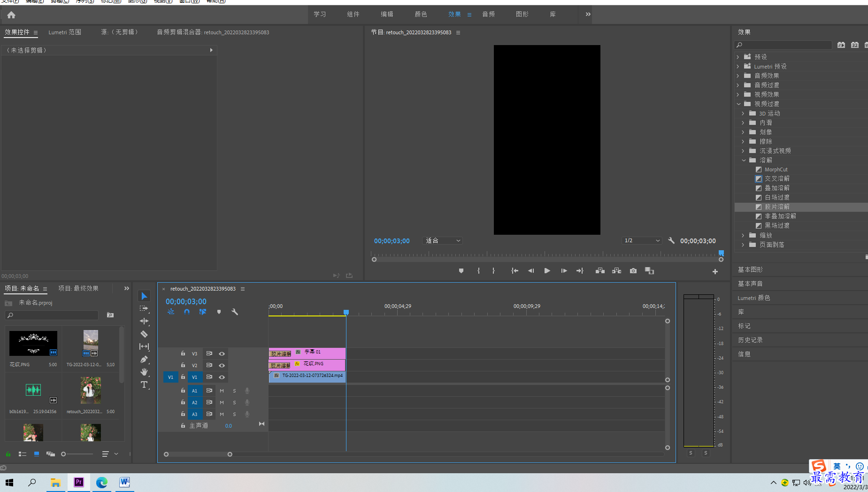
Task: Toggle Linked Selection in timeline
Action: click(203, 312)
